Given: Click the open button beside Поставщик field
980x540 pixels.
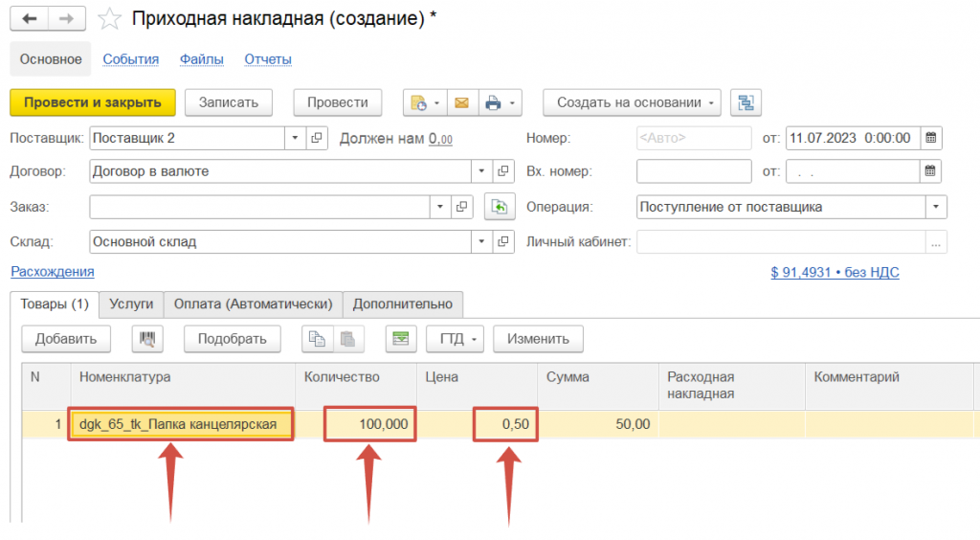Looking at the screenshot, I should point(317,138).
